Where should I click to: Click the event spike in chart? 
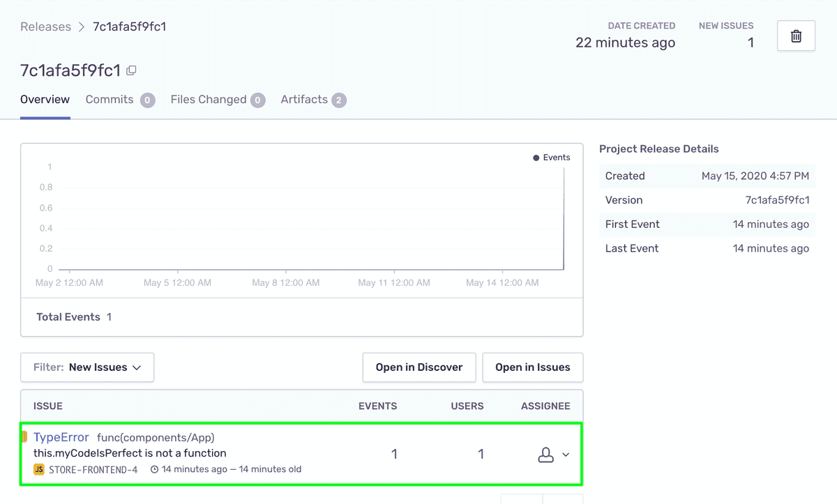[563, 217]
